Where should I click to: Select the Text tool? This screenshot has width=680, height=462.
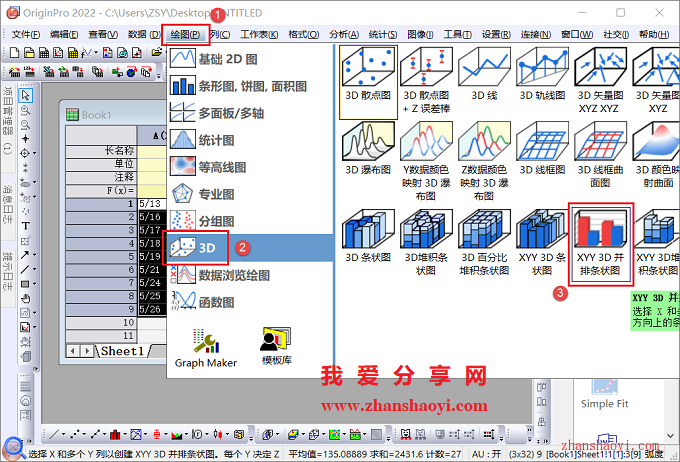pyautogui.click(x=26, y=226)
